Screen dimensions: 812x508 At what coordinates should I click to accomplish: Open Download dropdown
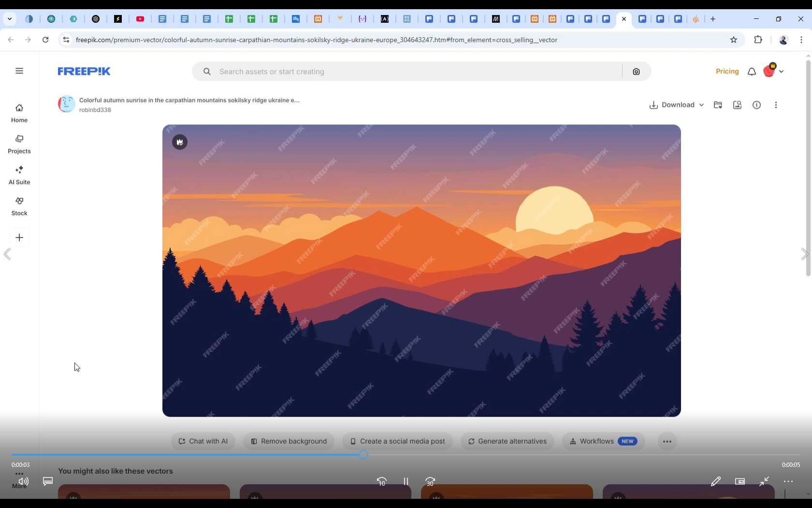coord(676,105)
